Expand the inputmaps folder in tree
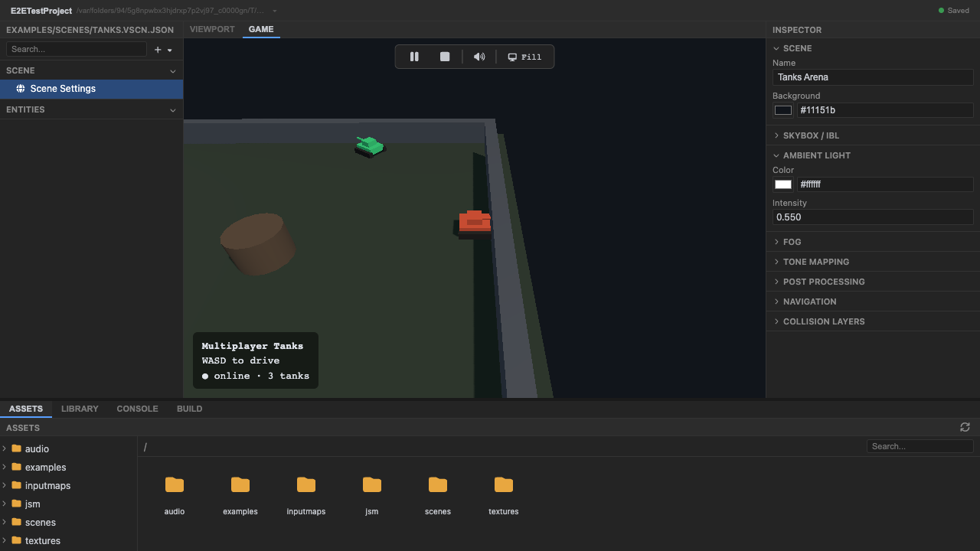The height and width of the screenshot is (551, 980). pyautogui.click(x=5, y=485)
